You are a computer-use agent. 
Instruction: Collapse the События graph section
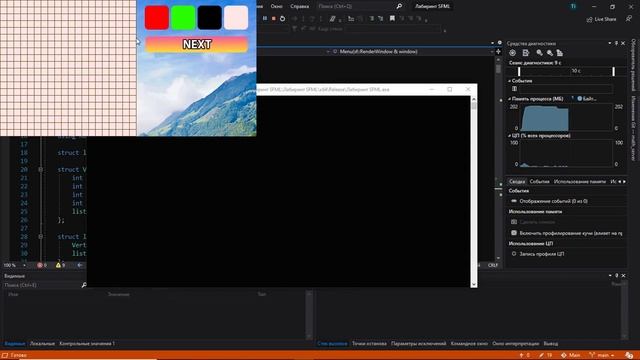coord(509,81)
